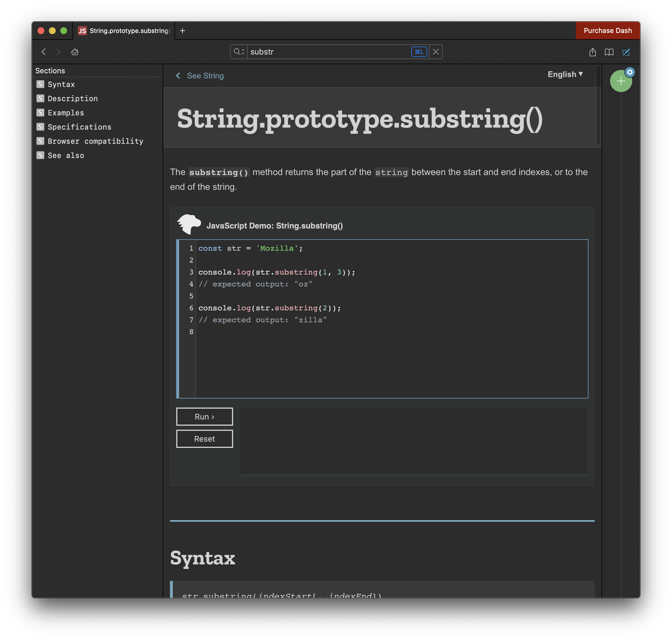Click the Purchase Dash button
Viewport: 672px width, 640px height.
(607, 31)
